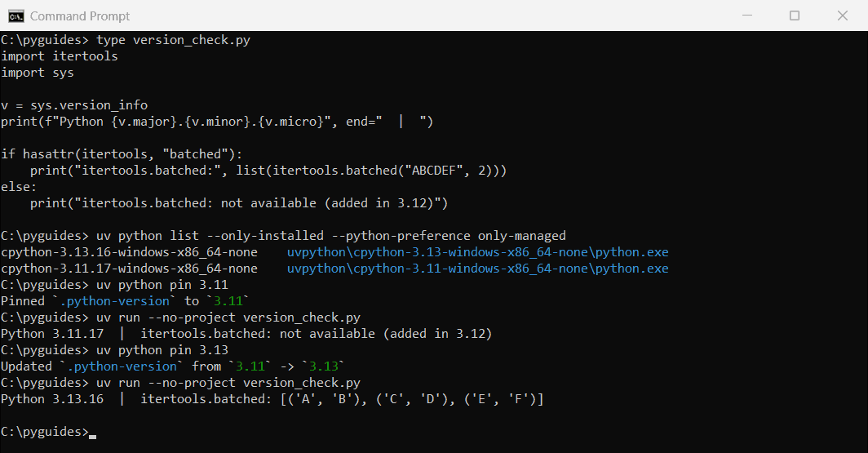Screen dimensions: 868x453
Task: Click the batched output list [('A', 'B'), ...]
Action: (412, 399)
